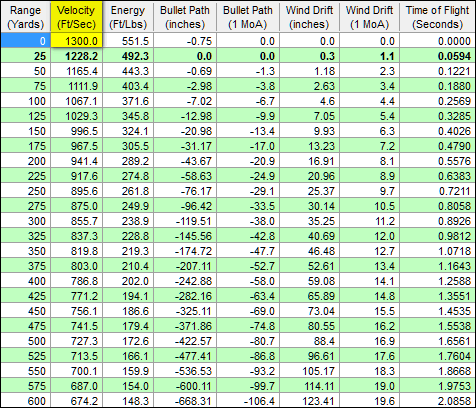Click the selected blue range cell 0
This screenshot has height=408, width=476.
tap(25, 41)
